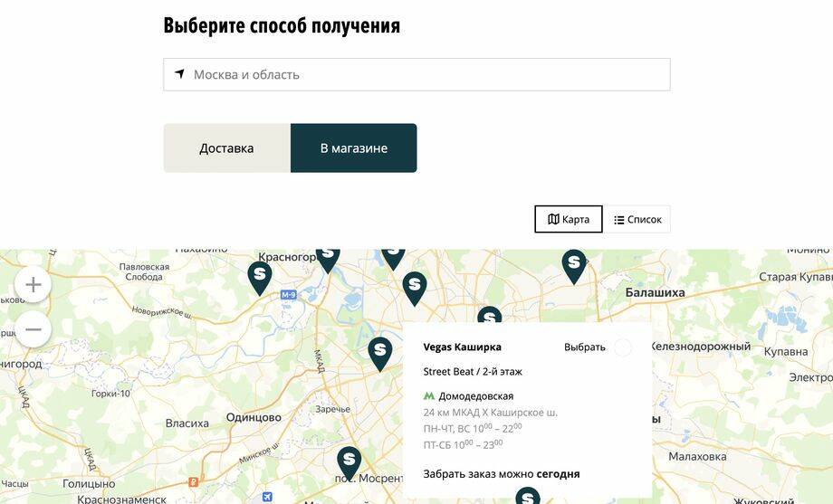
Task: Click the Street Beat / 2-й этаж line
Action: pyautogui.click(x=473, y=372)
